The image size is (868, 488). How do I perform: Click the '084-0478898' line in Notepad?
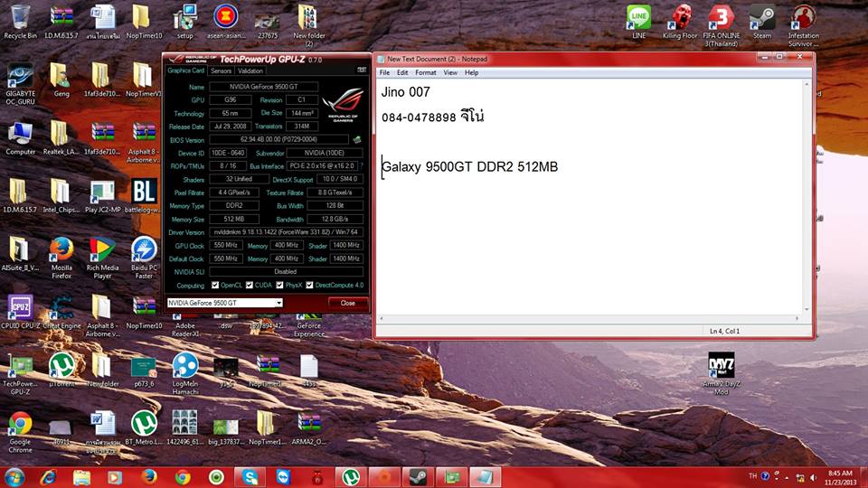[x=433, y=117]
